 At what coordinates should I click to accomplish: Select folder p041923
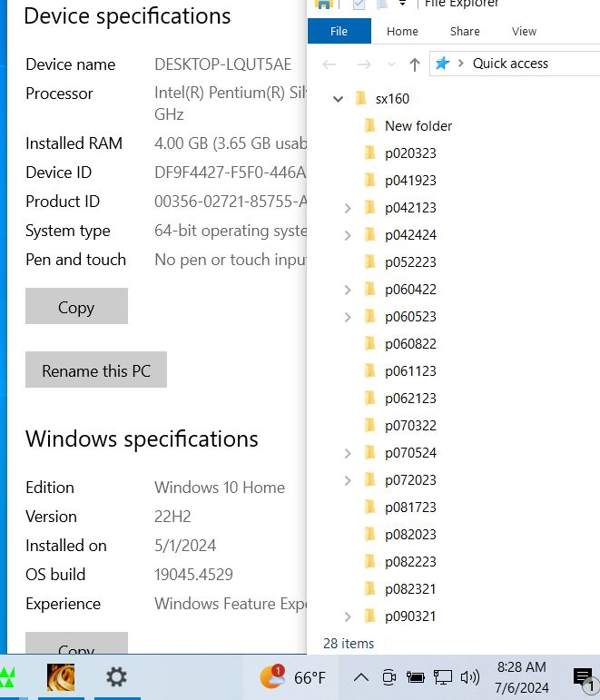(410, 181)
